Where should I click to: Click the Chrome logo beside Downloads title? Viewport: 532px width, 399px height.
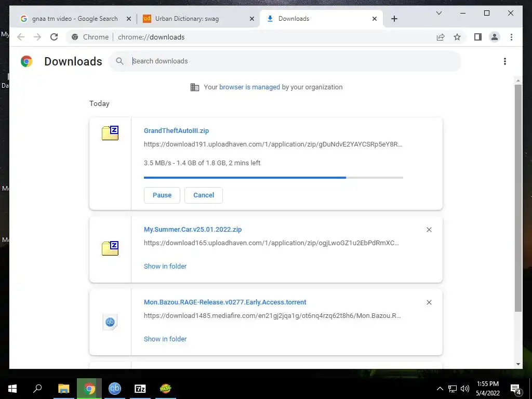(x=26, y=61)
